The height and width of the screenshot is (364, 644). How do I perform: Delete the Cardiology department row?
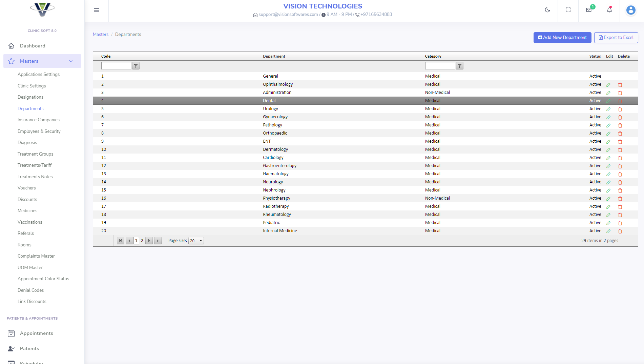[x=620, y=158]
